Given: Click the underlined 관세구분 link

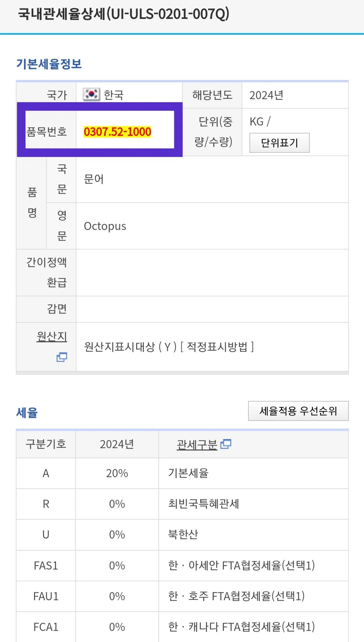Looking at the screenshot, I should [196, 444].
